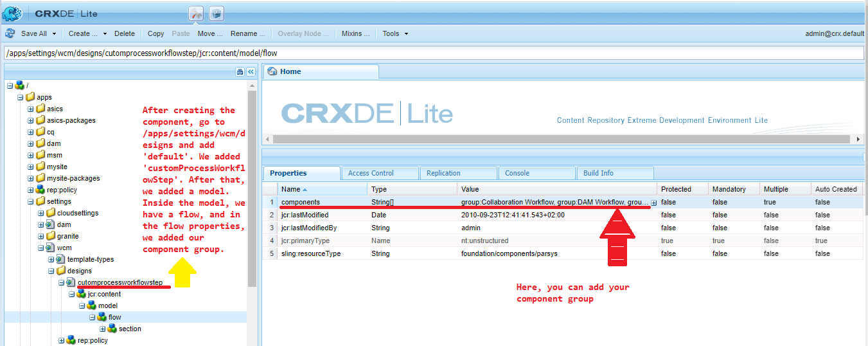Click the horizontal scrollbar right arrow
Image resolution: width=868 pixels, height=346 pixels.
[858, 139]
